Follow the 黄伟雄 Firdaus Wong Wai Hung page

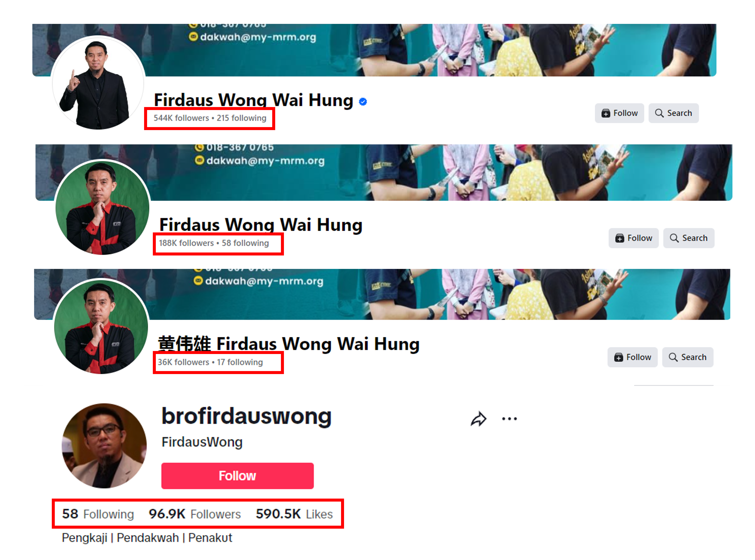(x=632, y=357)
